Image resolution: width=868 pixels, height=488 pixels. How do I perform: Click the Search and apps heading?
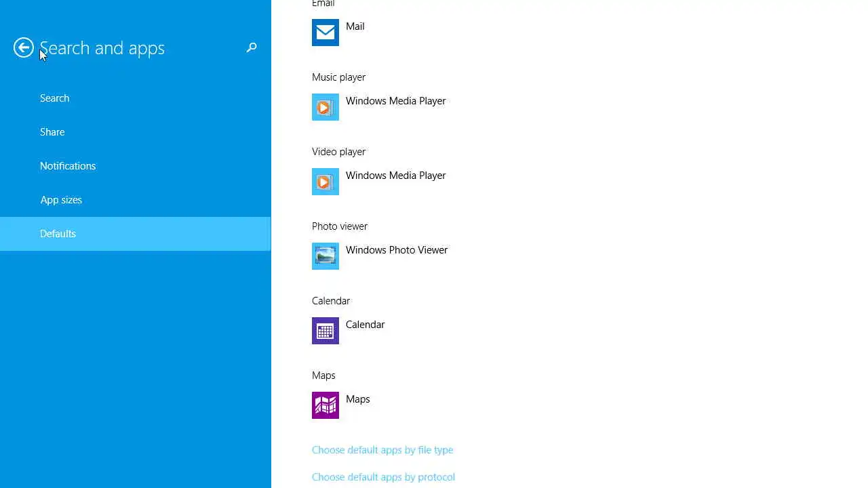[102, 48]
